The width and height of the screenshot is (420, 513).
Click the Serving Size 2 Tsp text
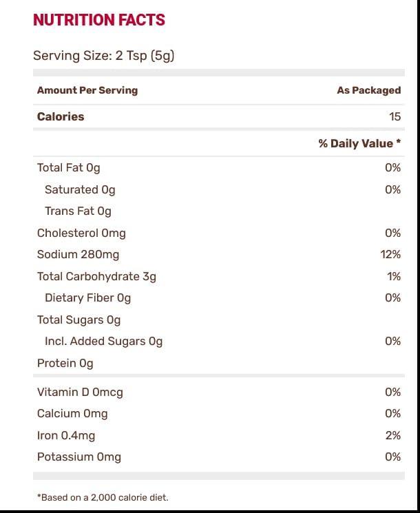click(x=103, y=56)
